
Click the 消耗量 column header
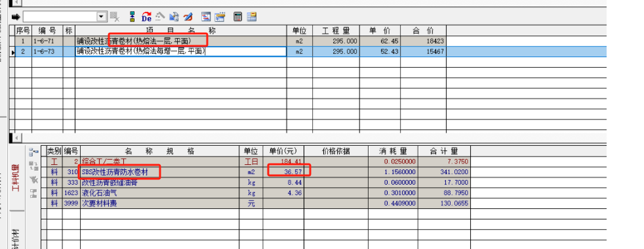(x=393, y=150)
